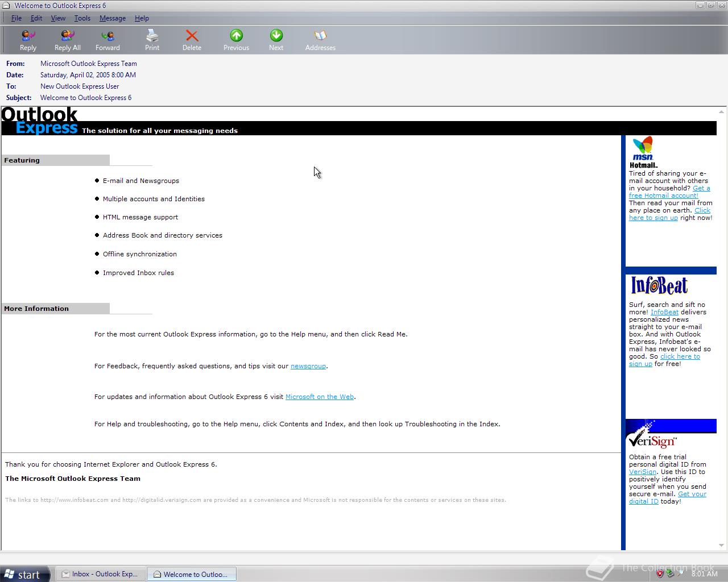Follow the newsgroup link
The height and width of the screenshot is (582, 728).
point(308,366)
